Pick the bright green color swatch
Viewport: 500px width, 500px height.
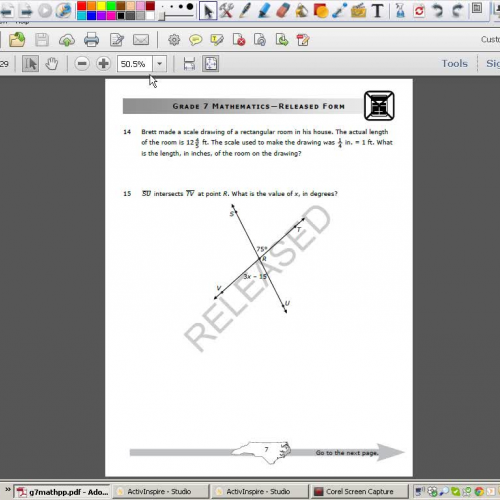click(x=111, y=6)
